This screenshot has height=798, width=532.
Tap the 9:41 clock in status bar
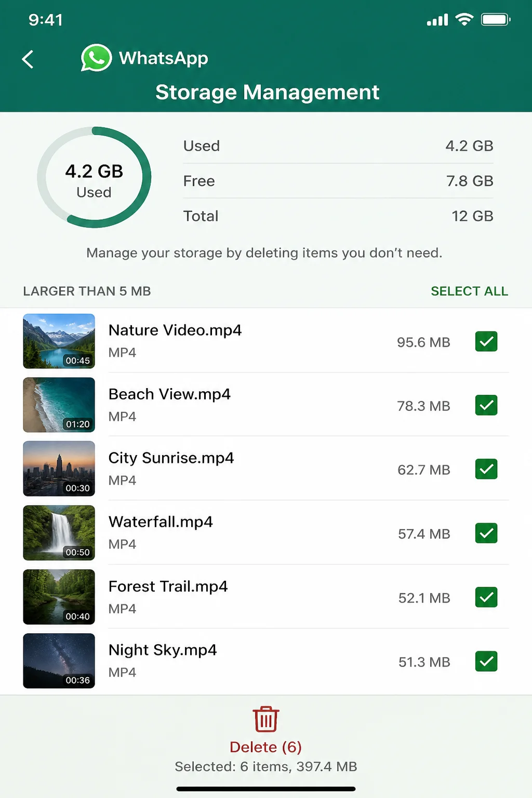(x=46, y=20)
